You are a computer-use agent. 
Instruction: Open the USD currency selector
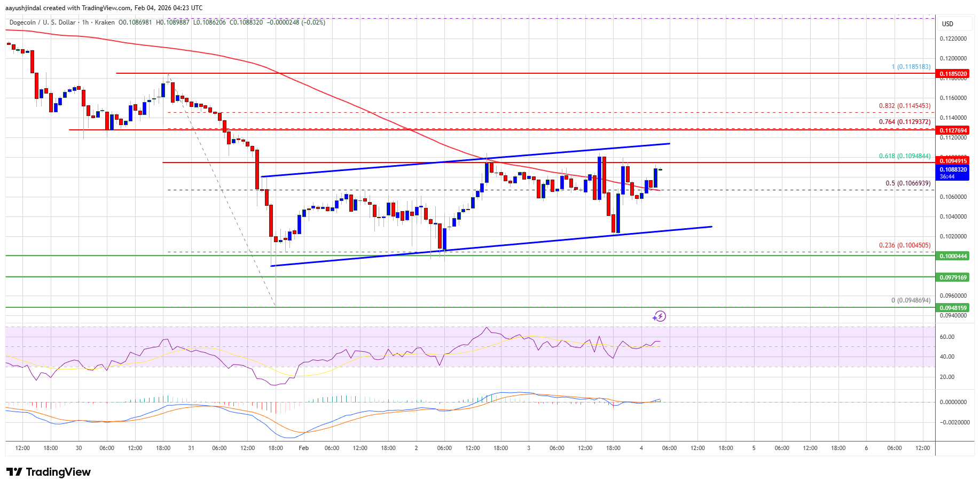click(x=947, y=24)
